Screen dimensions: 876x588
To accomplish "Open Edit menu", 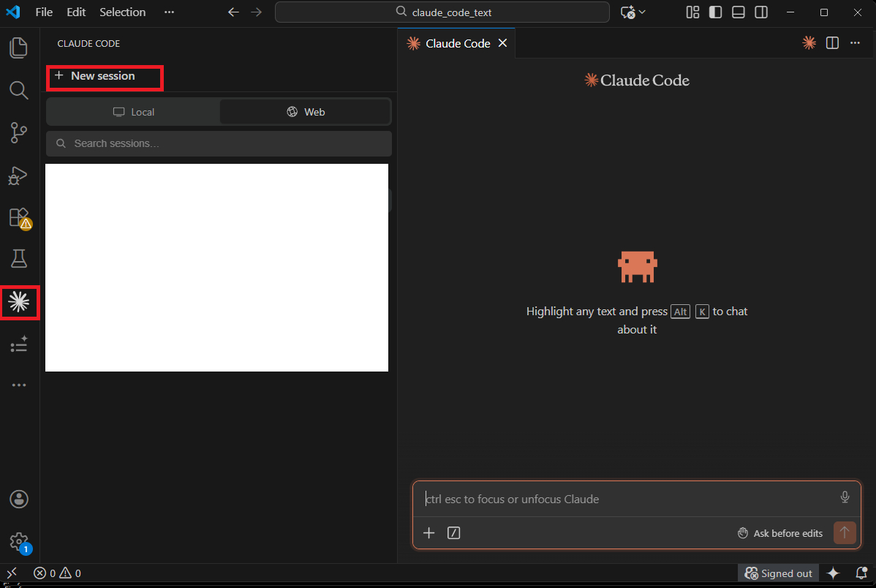I will pyautogui.click(x=76, y=12).
